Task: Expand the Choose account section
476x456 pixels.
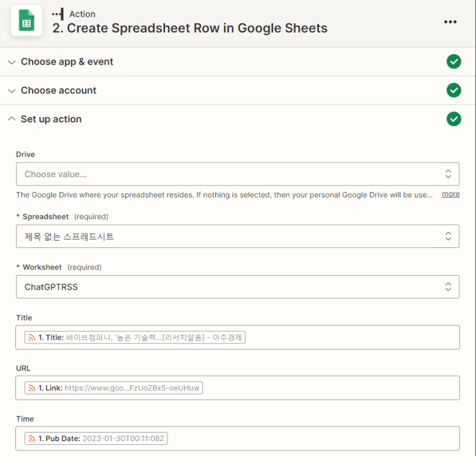Action: pos(12,90)
